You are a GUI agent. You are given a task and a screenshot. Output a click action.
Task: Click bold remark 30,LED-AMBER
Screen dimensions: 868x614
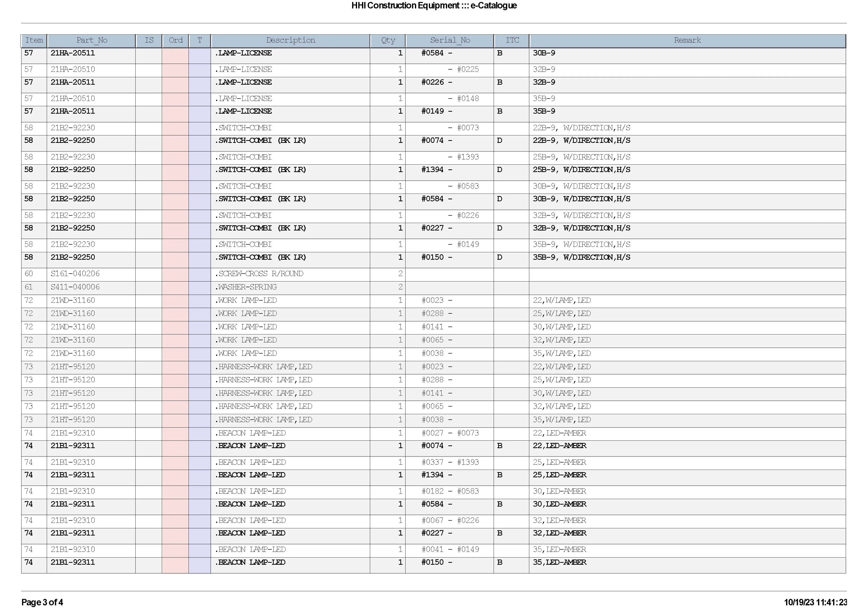coord(559,504)
